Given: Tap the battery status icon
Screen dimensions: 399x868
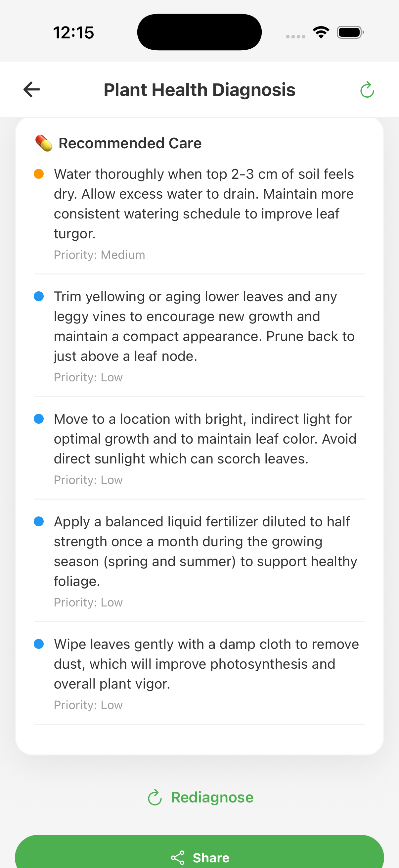Looking at the screenshot, I should click(x=350, y=32).
